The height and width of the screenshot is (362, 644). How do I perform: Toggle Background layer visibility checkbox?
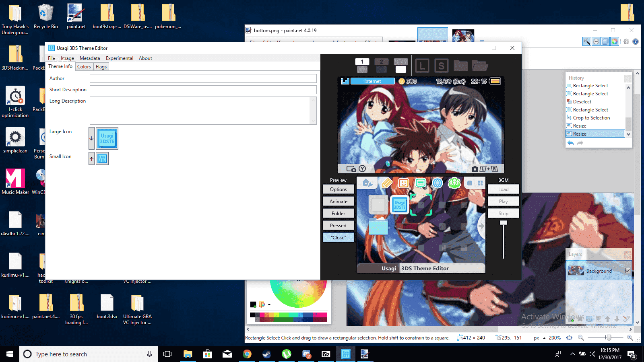[627, 271]
